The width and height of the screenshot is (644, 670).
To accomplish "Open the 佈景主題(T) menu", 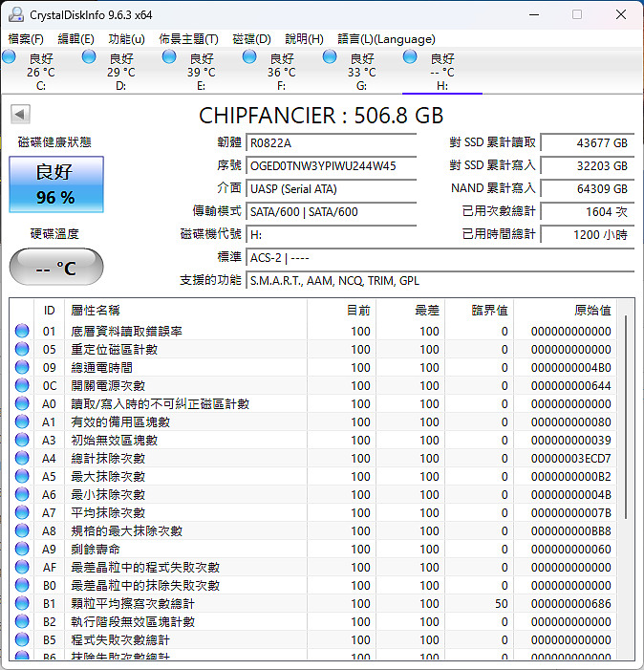I will (189, 39).
